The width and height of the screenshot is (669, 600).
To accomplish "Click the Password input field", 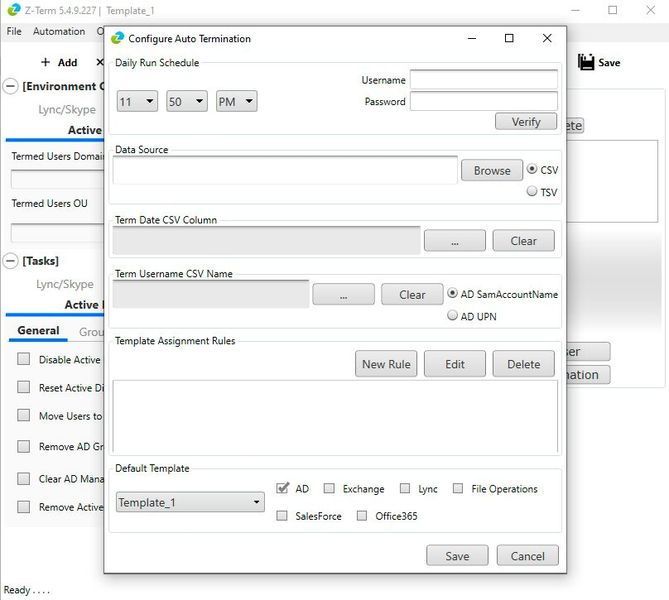I will click(484, 102).
